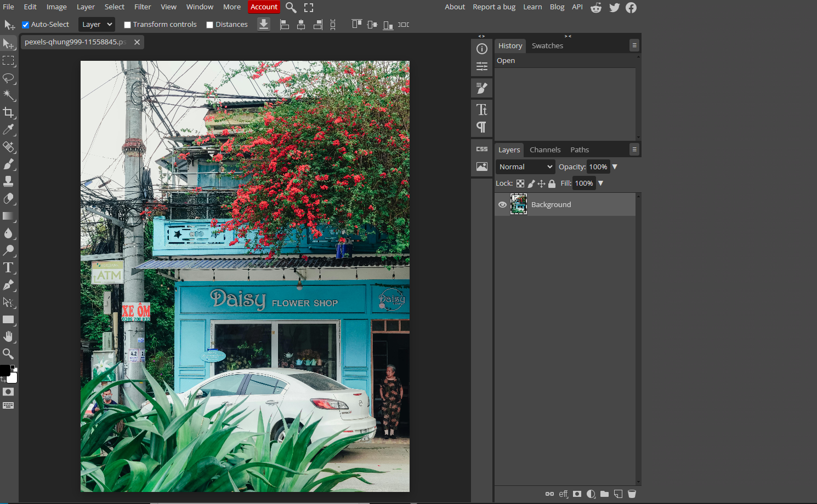Select the Magic Wand tool

(x=9, y=95)
